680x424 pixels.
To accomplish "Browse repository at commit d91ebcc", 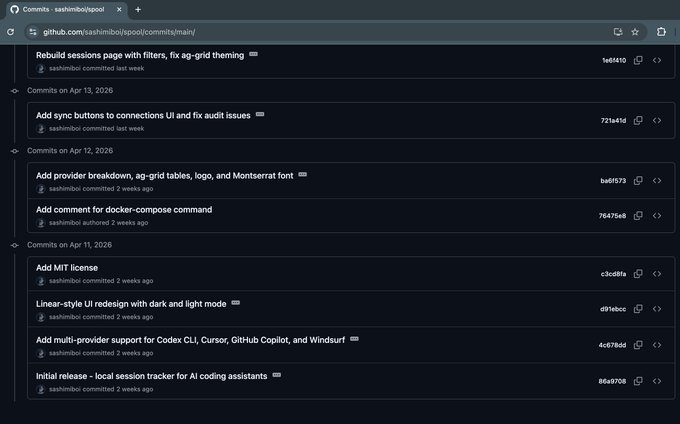I will click(x=657, y=309).
